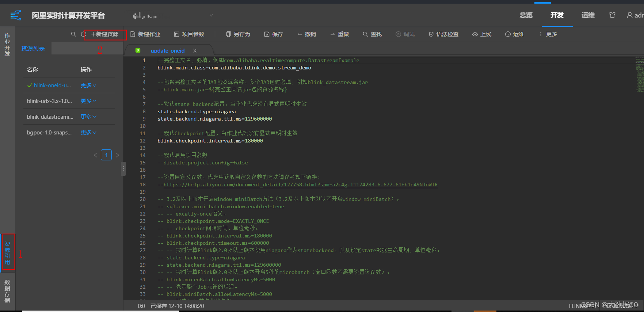The image size is (644, 312).
Task: Open 项目参数 settings
Action: pyautogui.click(x=189, y=34)
